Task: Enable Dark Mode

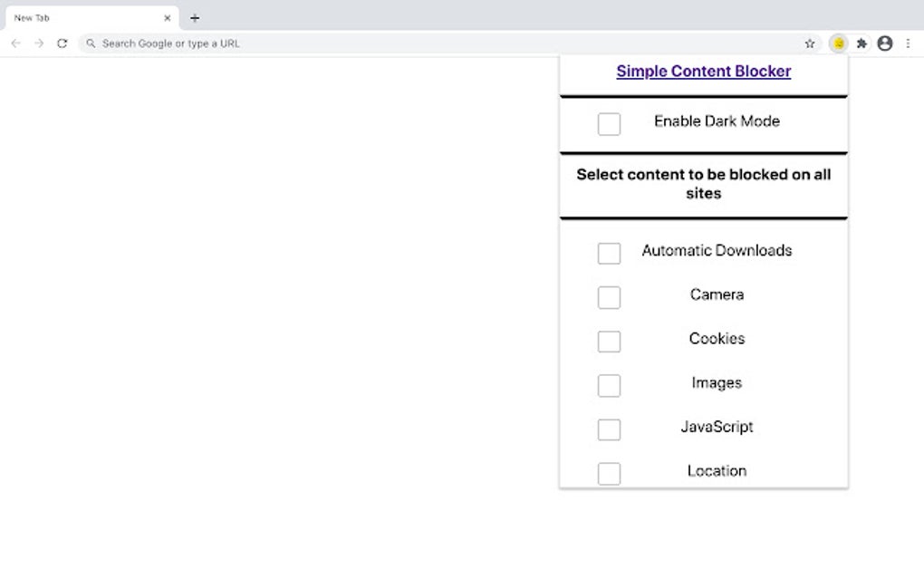Action: 608,123
